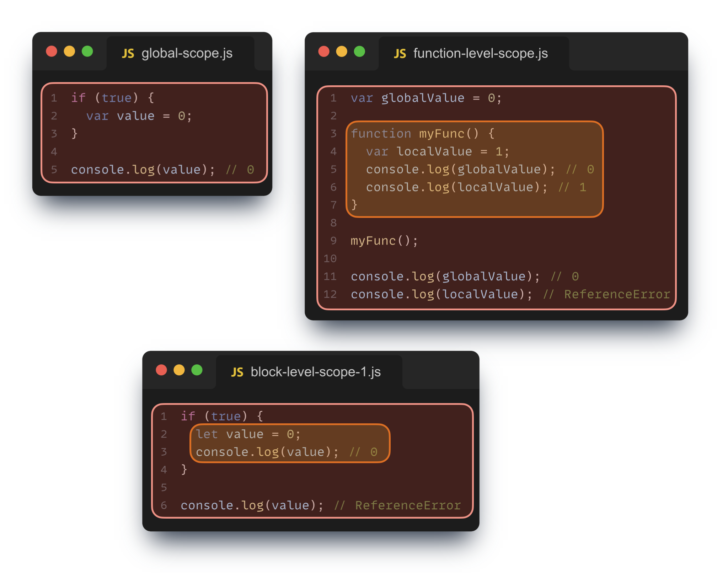This screenshot has width=728, height=573.
Task: Click the JS icon on function-level-scope.js tab
Action: 400,54
